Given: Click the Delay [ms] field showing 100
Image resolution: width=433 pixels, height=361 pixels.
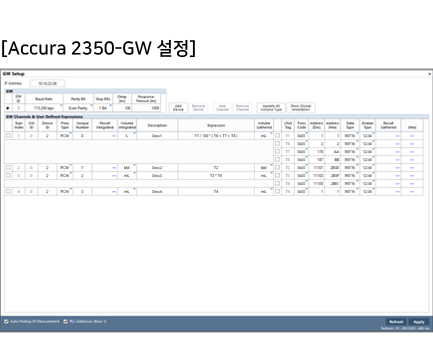Looking at the screenshot, I should (122, 108).
